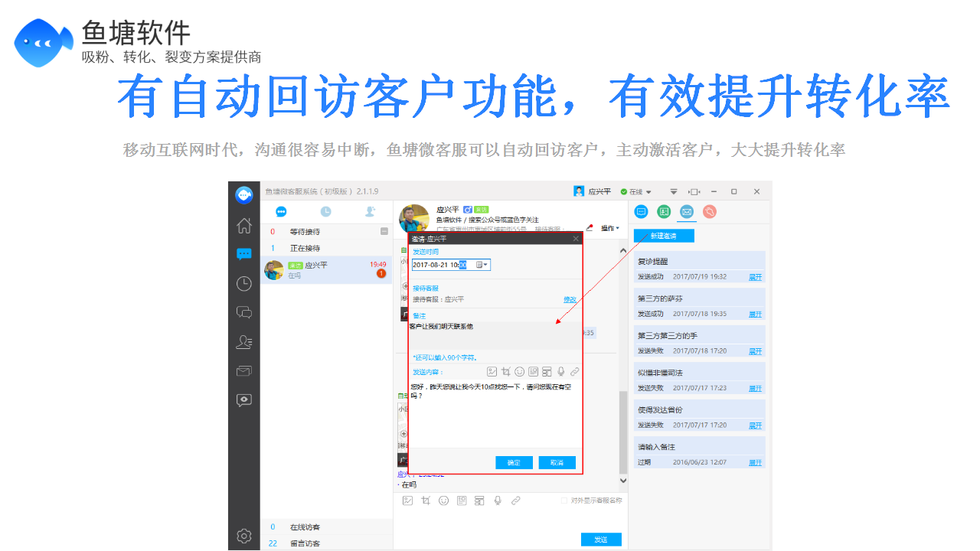Open the double speech-bubble icon in the sidebar
The height and width of the screenshot is (551, 980).
tap(244, 312)
